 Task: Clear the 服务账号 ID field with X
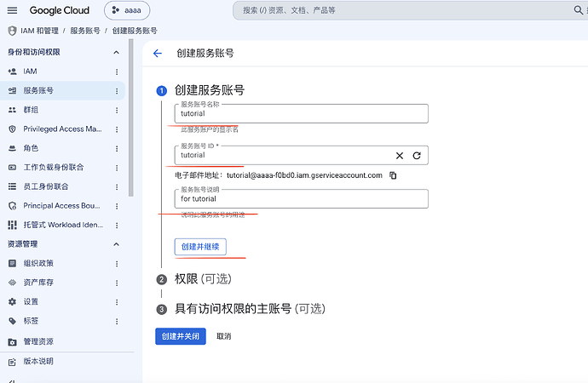tap(400, 156)
